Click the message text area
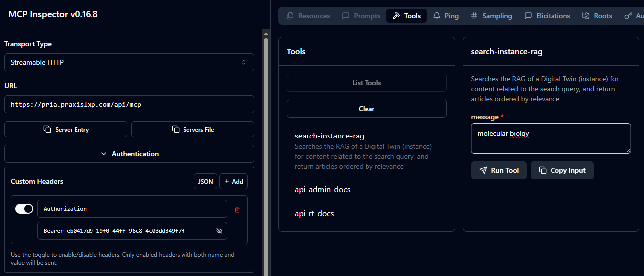This screenshot has width=644, height=276. (x=551, y=138)
